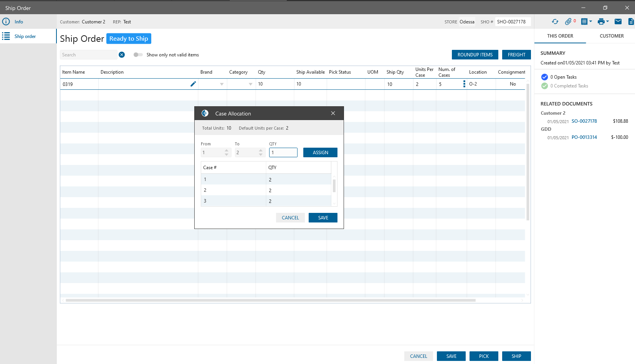The image size is (635, 364).
Task: Select Case # 3 row
Action: click(266, 201)
